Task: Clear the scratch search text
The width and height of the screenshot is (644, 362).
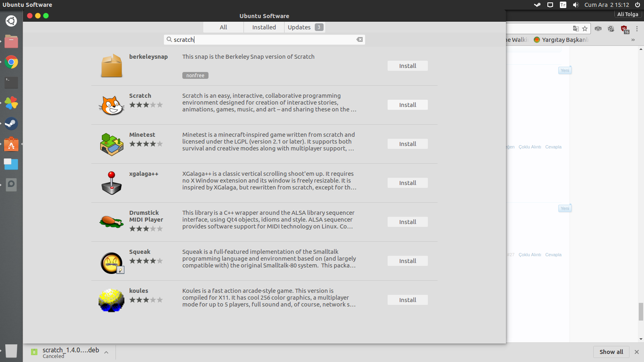Action: click(359, 39)
